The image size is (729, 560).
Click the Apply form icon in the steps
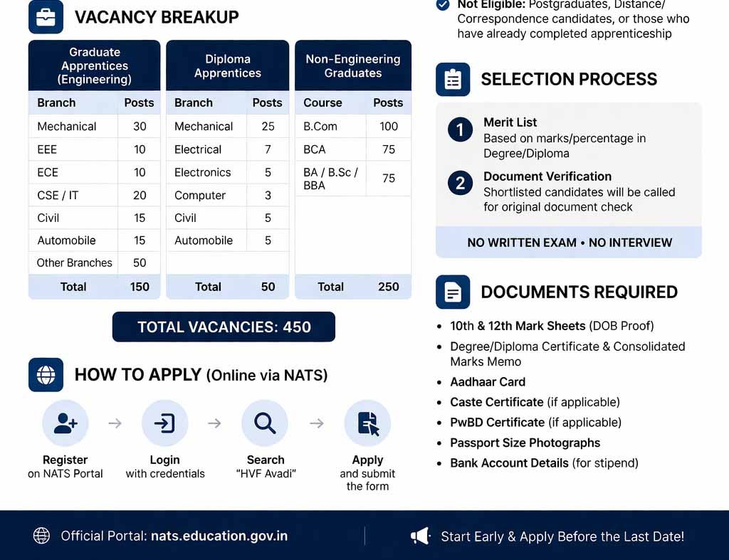[x=367, y=423]
